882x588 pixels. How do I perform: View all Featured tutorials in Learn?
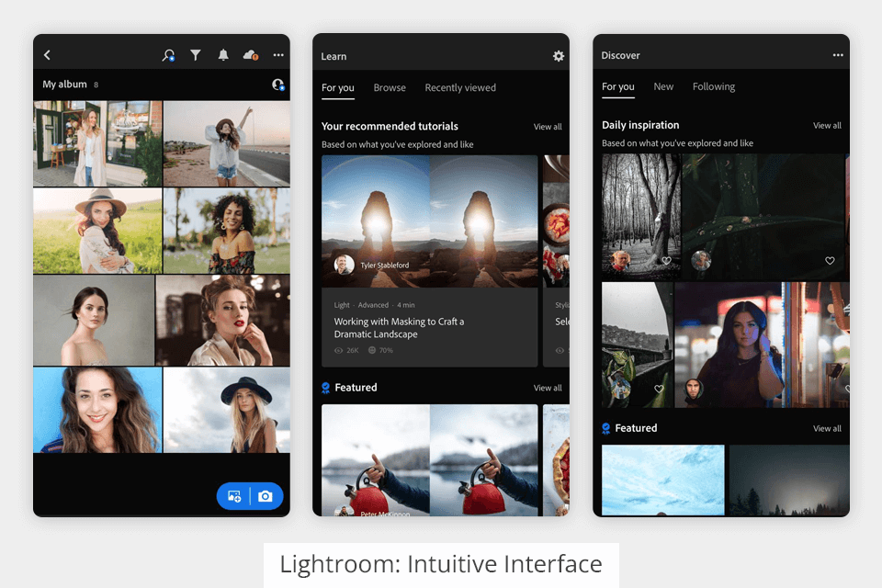click(548, 388)
